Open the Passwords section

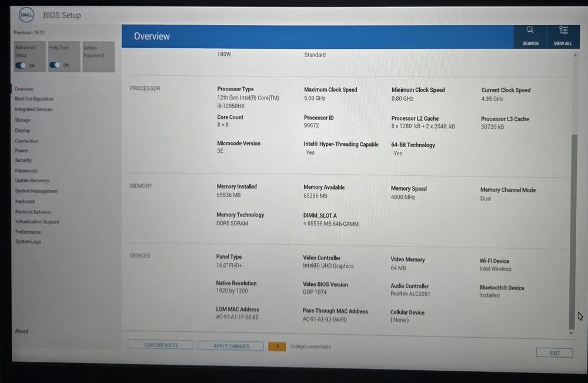click(x=26, y=171)
